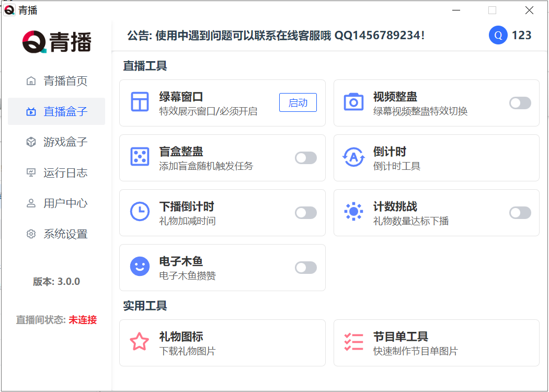Click the 节目单工具 checklist icon

point(353,342)
